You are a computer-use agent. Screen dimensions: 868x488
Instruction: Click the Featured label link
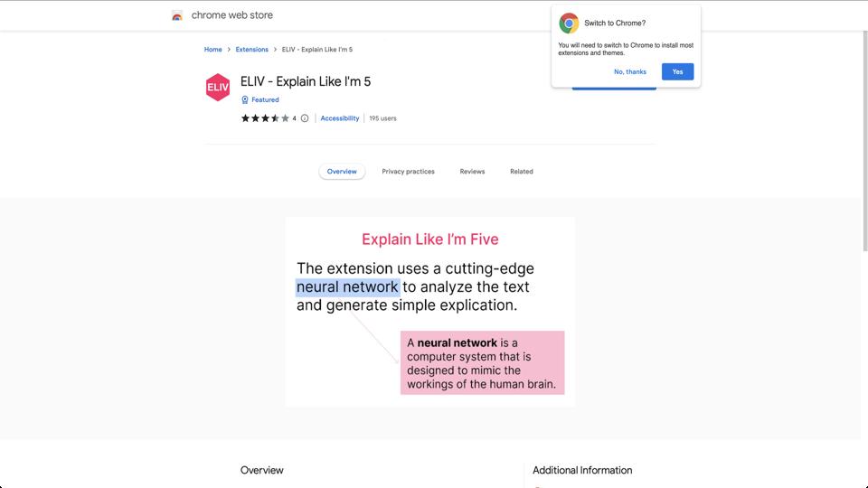[x=265, y=100]
